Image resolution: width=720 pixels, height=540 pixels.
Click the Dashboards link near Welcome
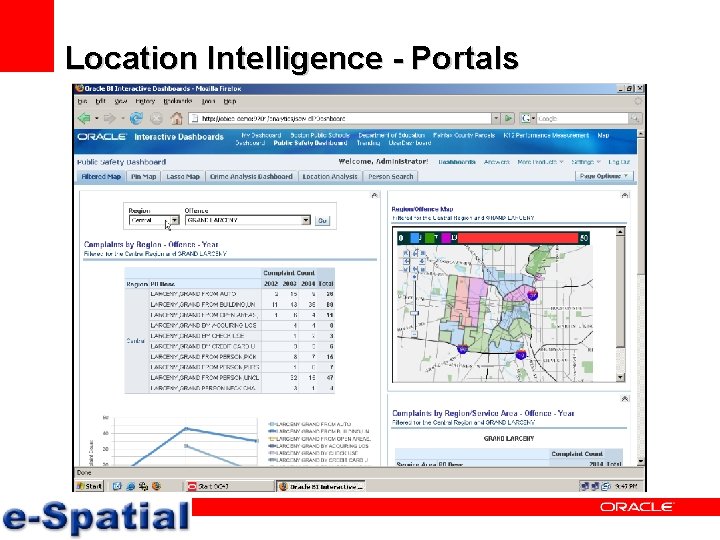point(457,162)
